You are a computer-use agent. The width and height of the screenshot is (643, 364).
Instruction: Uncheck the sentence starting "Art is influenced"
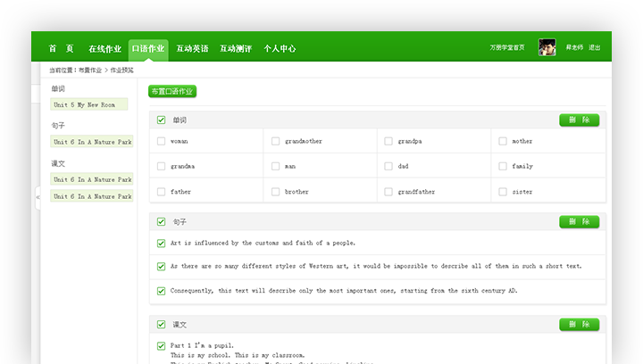(x=161, y=243)
